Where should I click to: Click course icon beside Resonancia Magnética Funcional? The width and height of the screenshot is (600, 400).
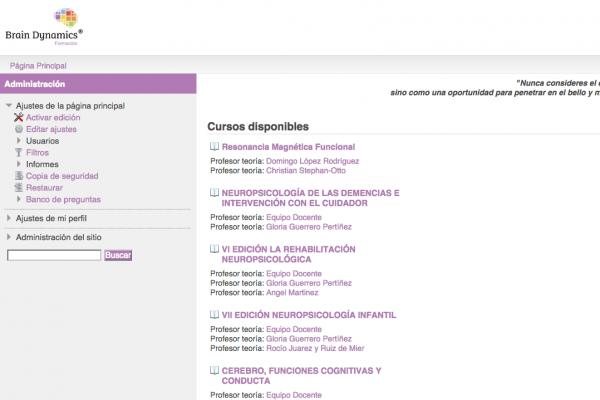213,147
